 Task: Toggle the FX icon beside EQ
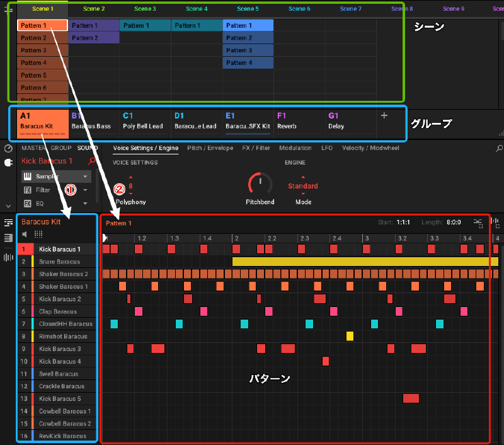click(28, 204)
